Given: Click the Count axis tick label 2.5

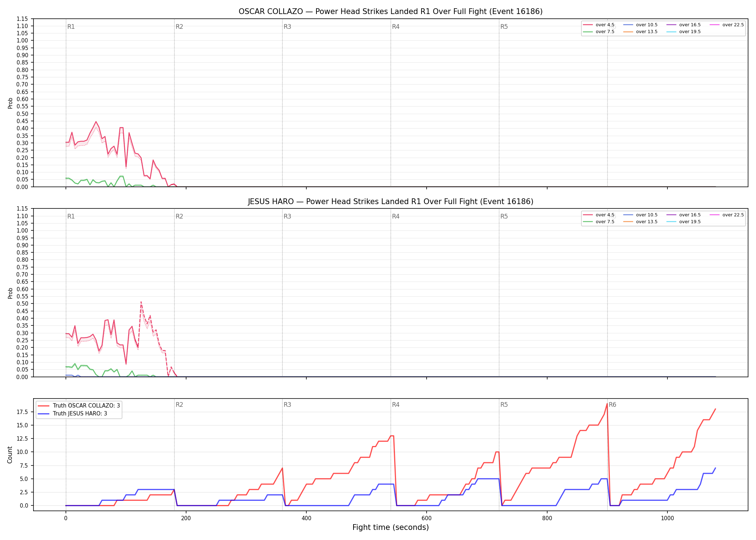Looking at the screenshot, I should pyautogui.click(x=24, y=492).
